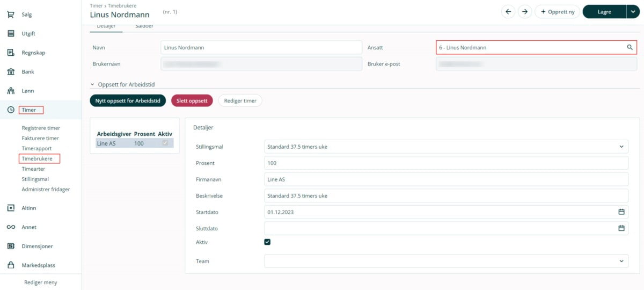
Task: Click Nytt oppsett for Arbeidstid button
Action: 128,100
